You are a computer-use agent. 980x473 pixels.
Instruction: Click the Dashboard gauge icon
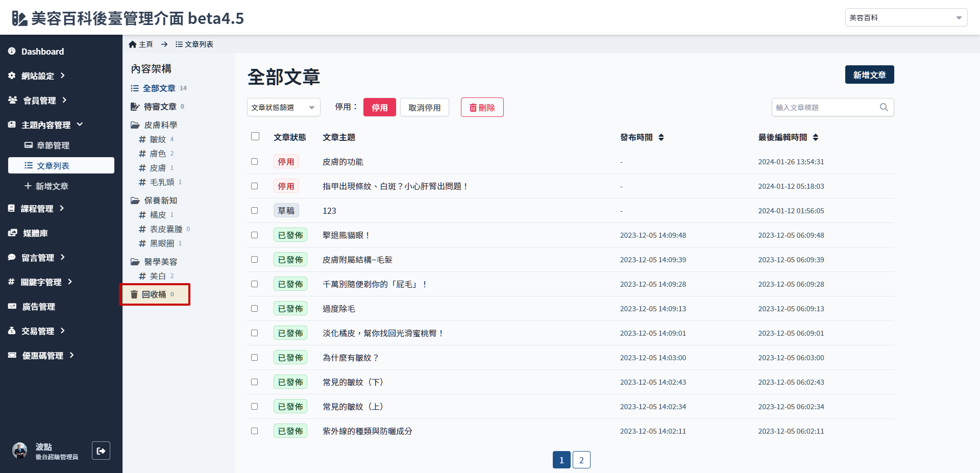(x=12, y=51)
